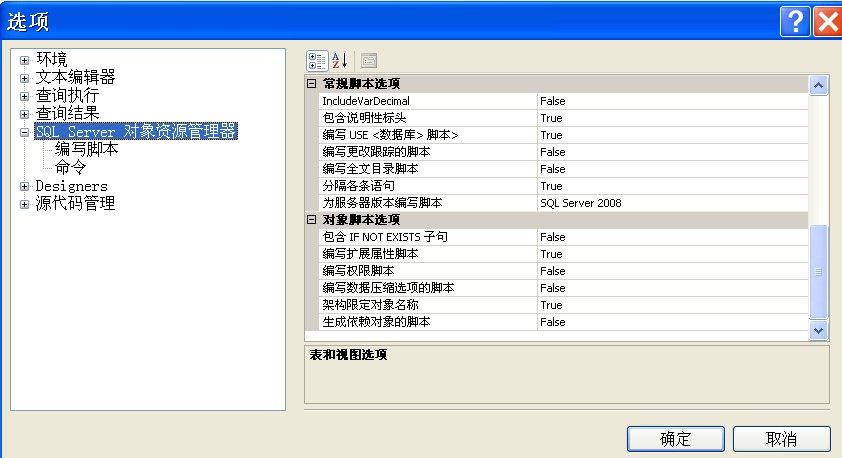Click the True value of 编写 USE <数据库> 脚本
842x458 pixels.
click(673, 135)
